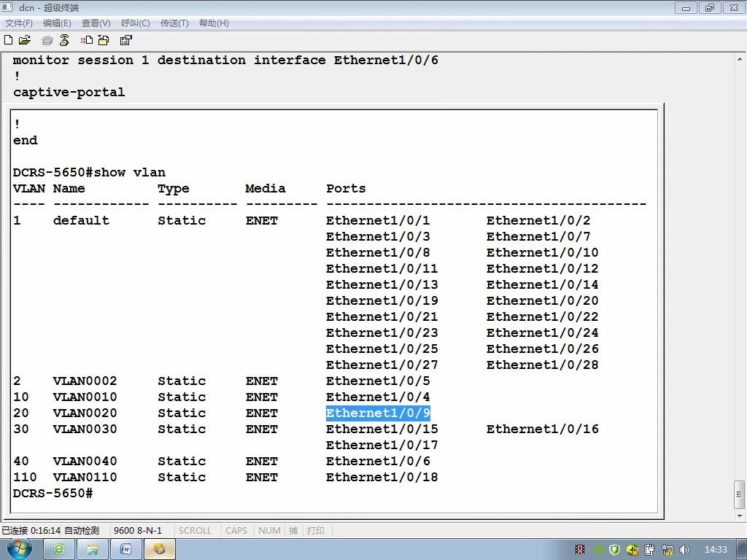This screenshot has width=747, height=560.
Task: Click the VLAN0002 name cell
Action: tap(85, 381)
